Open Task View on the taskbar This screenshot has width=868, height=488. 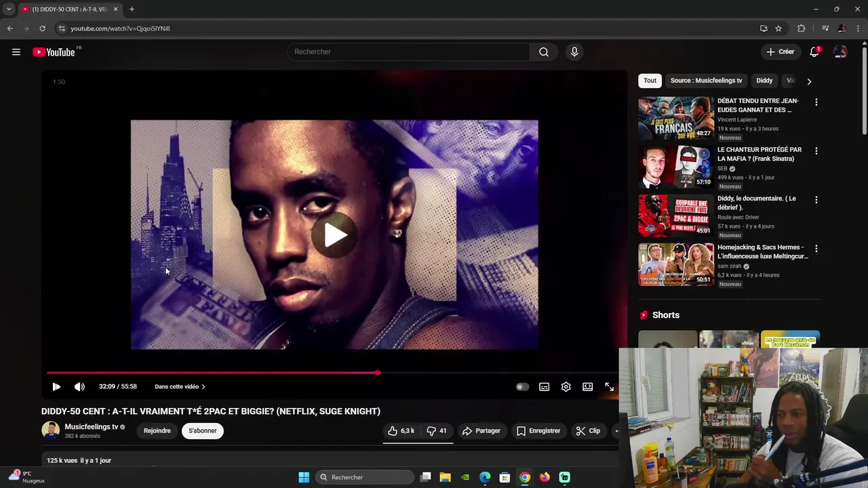[x=425, y=477]
